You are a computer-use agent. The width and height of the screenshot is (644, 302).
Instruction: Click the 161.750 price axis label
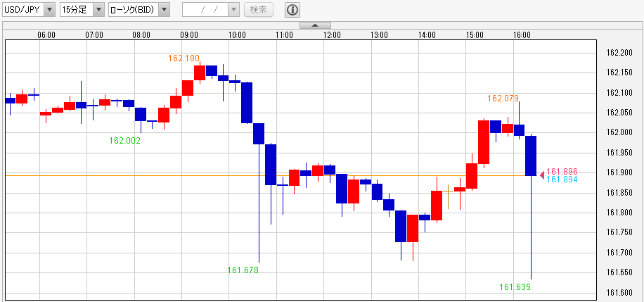(x=620, y=233)
